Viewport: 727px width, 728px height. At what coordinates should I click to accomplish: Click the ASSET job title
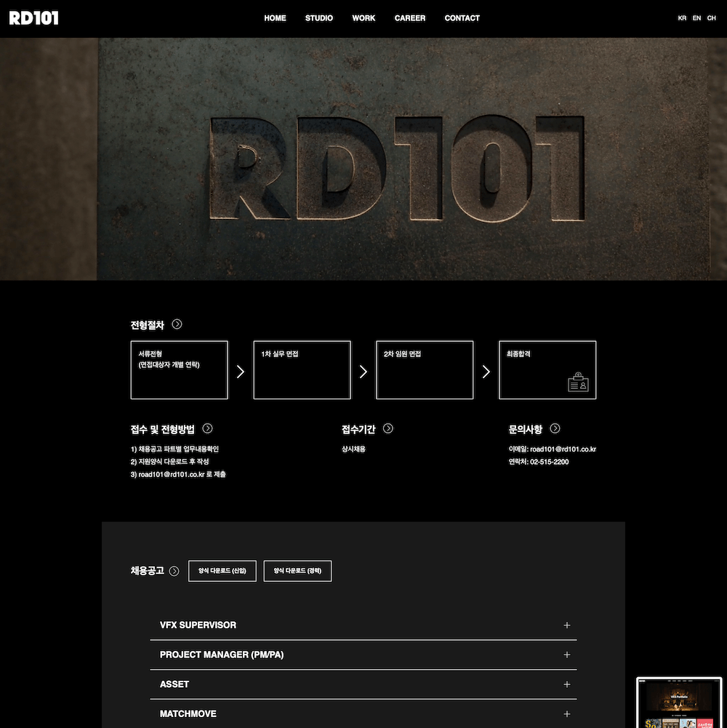(174, 684)
